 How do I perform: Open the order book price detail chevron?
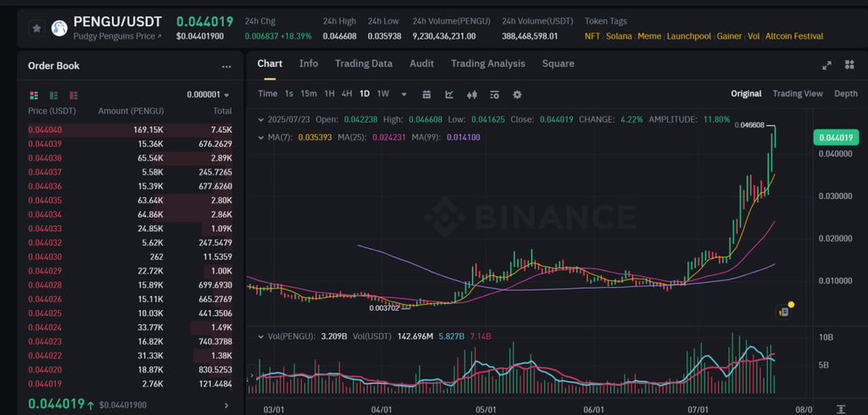click(x=225, y=406)
